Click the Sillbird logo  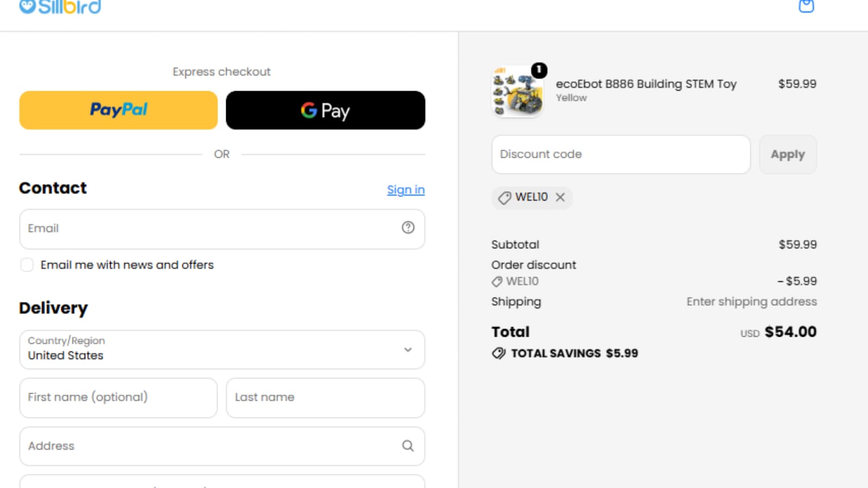tap(60, 7)
